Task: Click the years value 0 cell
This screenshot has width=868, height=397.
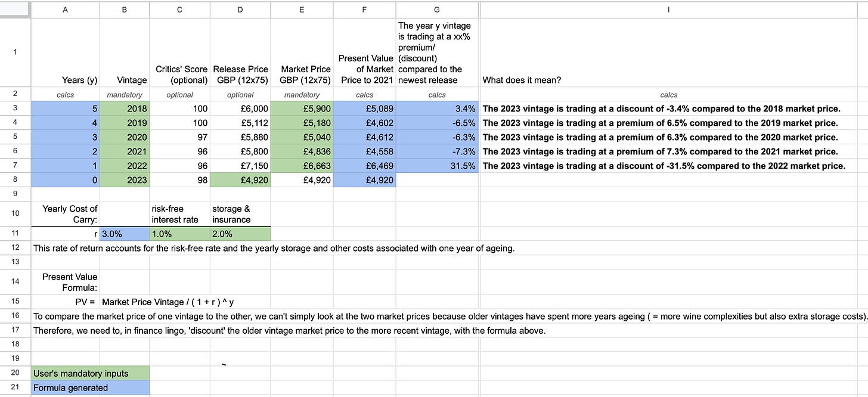Action: [x=65, y=180]
